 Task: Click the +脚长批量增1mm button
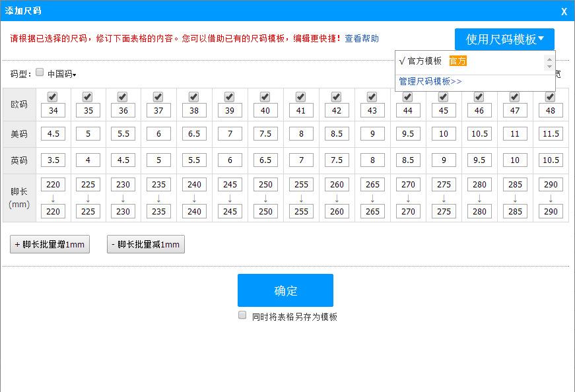click(x=50, y=244)
